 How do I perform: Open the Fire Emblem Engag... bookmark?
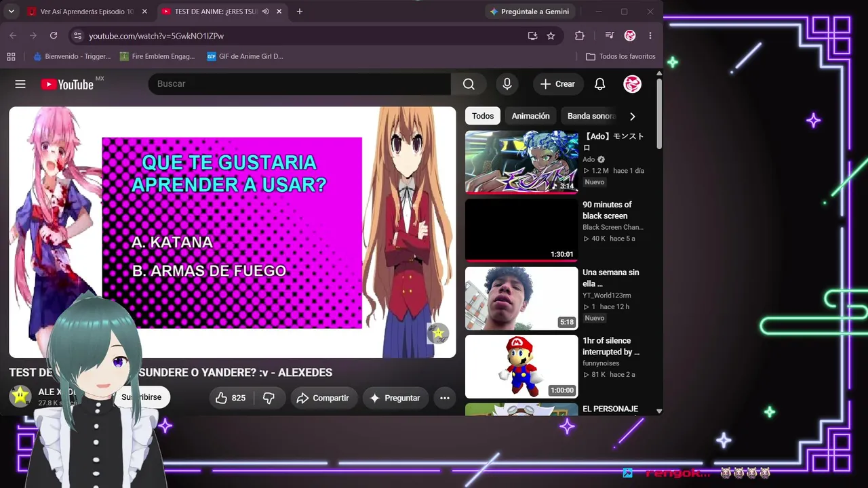pos(157,56)
